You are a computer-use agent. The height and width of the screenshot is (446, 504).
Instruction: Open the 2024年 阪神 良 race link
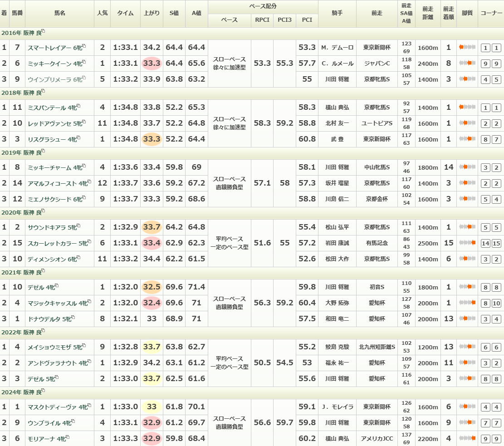(20, 392)
